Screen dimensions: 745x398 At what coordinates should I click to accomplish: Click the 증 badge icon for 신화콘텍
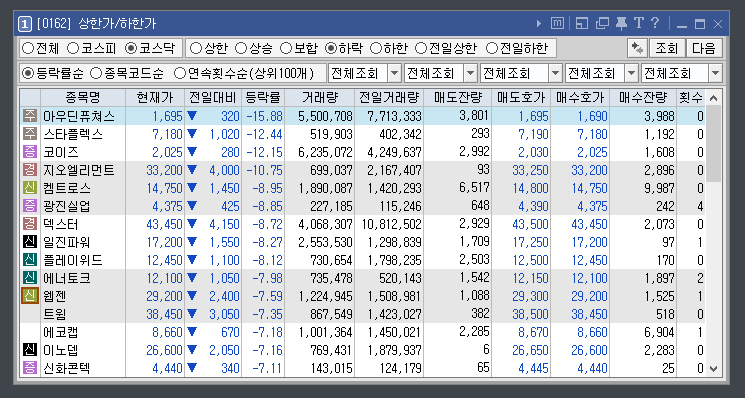pos(29,368)
